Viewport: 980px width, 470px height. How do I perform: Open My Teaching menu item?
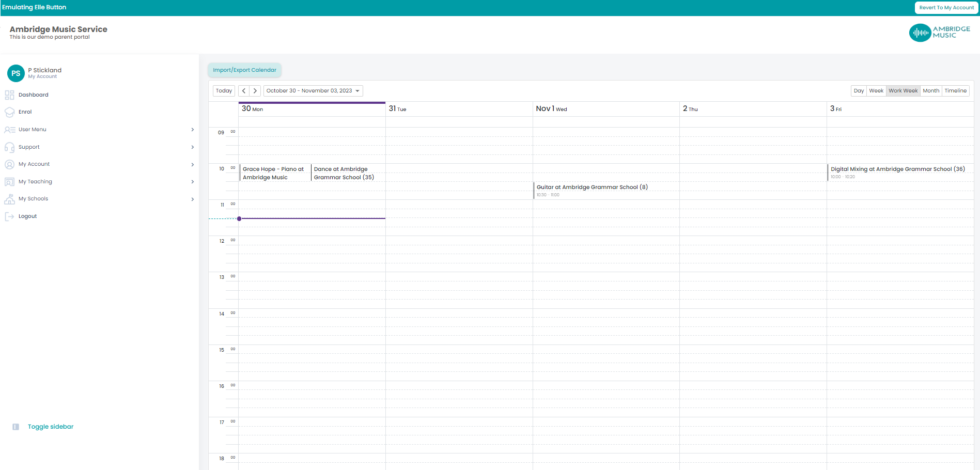point(35,182)
